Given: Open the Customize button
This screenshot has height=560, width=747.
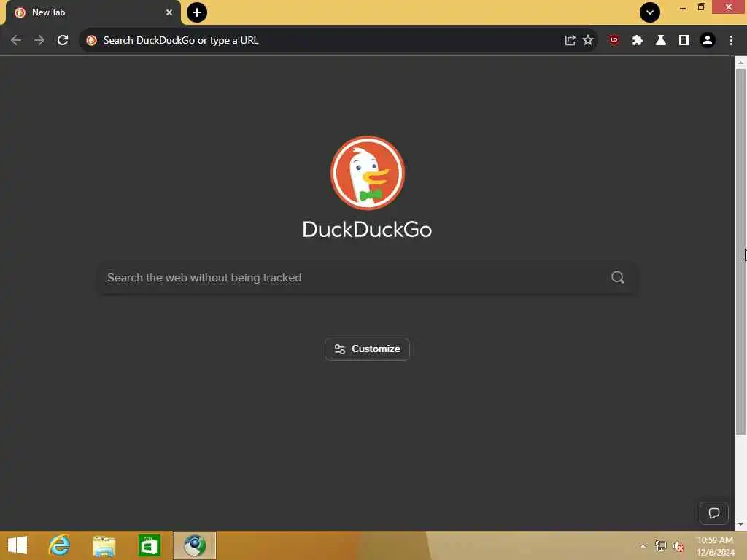Looking at the screenshot, I should 368,349.
